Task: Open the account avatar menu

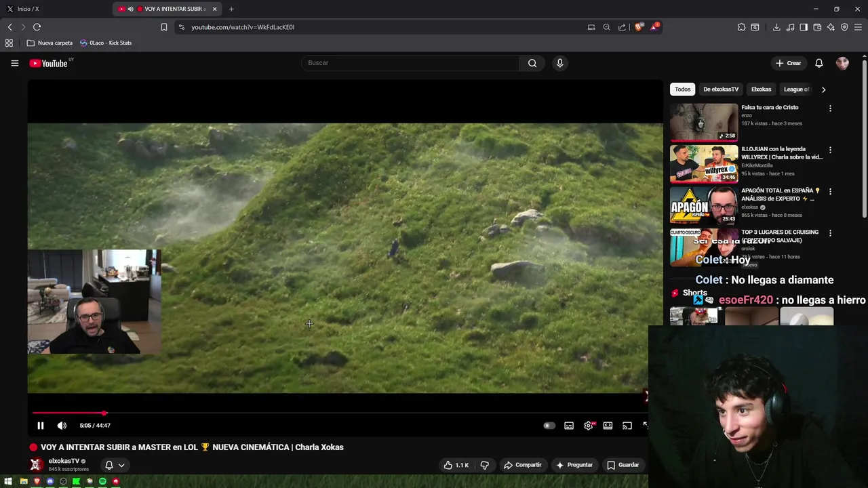Action: pyautogui.click(x=842, y=63)
